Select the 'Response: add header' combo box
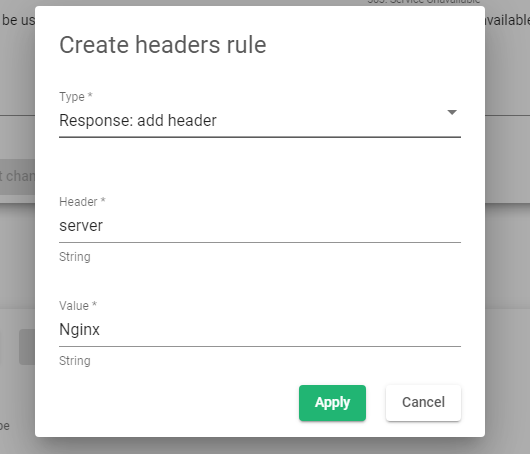Image resolution: width=530 pixels, height=454 pixels. click(x=260, y=121)
